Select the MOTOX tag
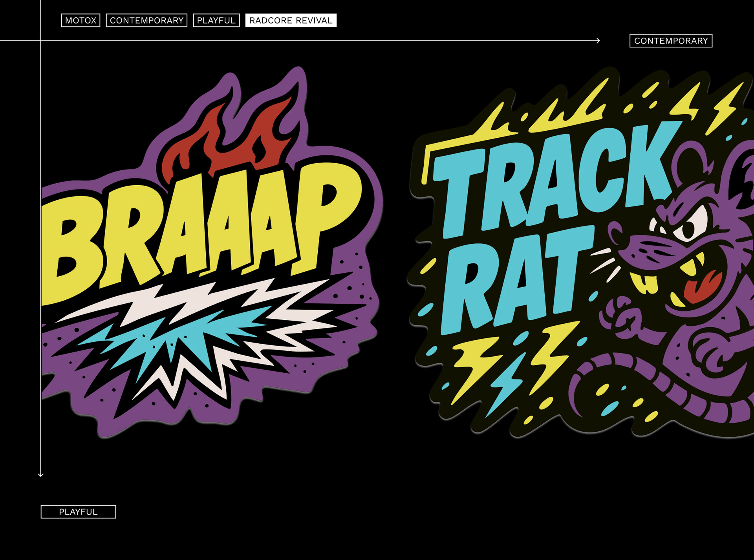 tap(81, 20)
